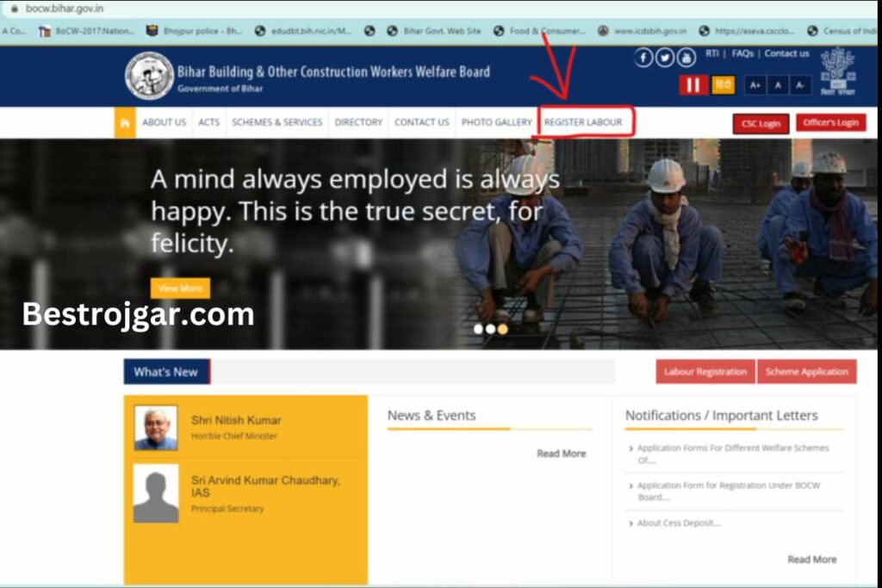This screenshot has height=588, width=882.
Task: Click the Bihar government tree emblem
Action: tap(837, 71)
